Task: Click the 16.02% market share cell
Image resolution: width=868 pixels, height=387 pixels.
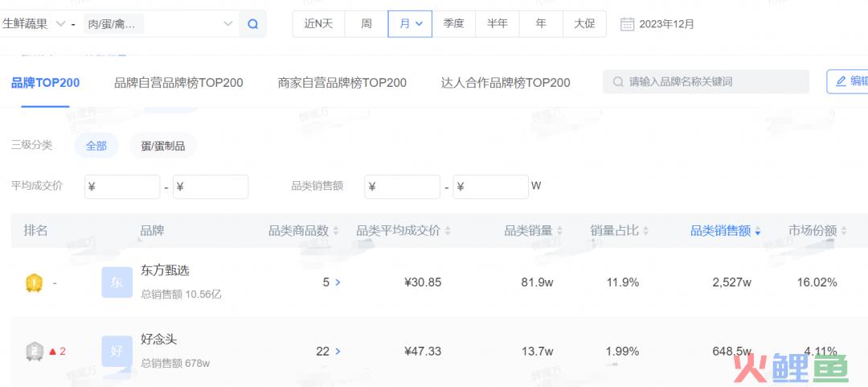Action: [817, 282]
